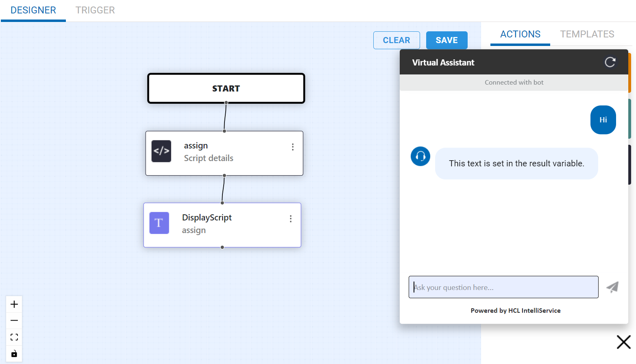The height and width of the screenshot is (364, 636).
Task: Select the ACTIONS tab
Action: click(520, 34)
